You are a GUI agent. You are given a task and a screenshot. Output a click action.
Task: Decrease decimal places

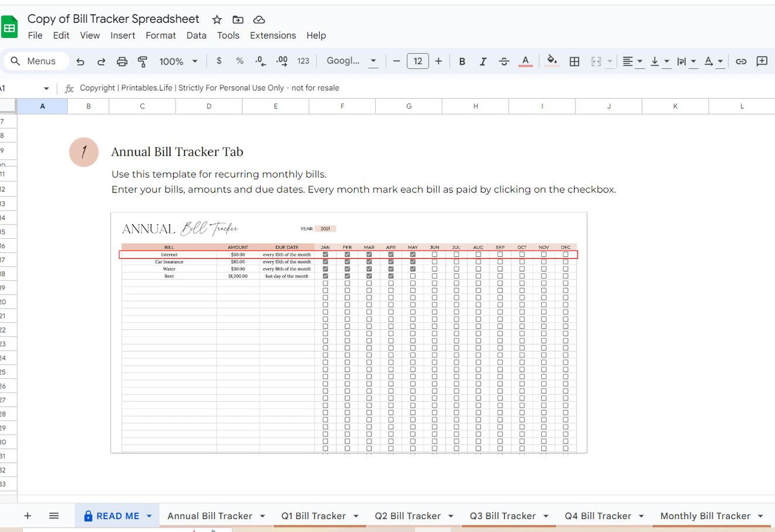click(260, 61)
